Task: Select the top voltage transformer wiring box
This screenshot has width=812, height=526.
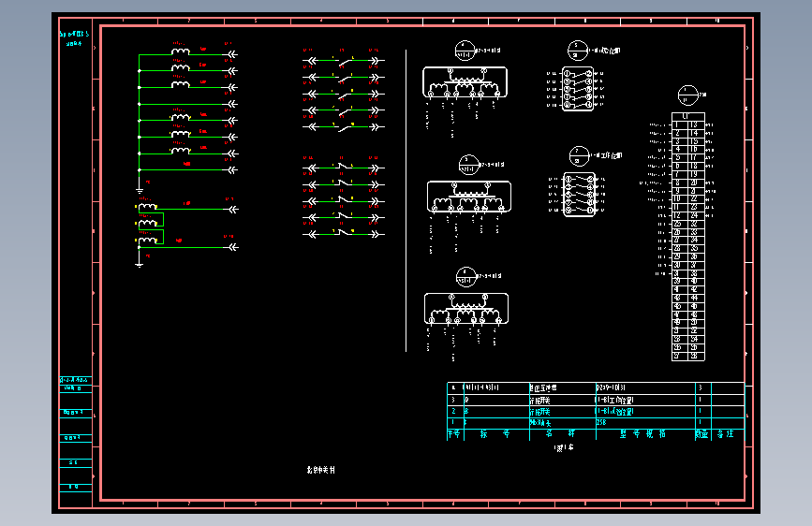Action: [x=465, y=81]
